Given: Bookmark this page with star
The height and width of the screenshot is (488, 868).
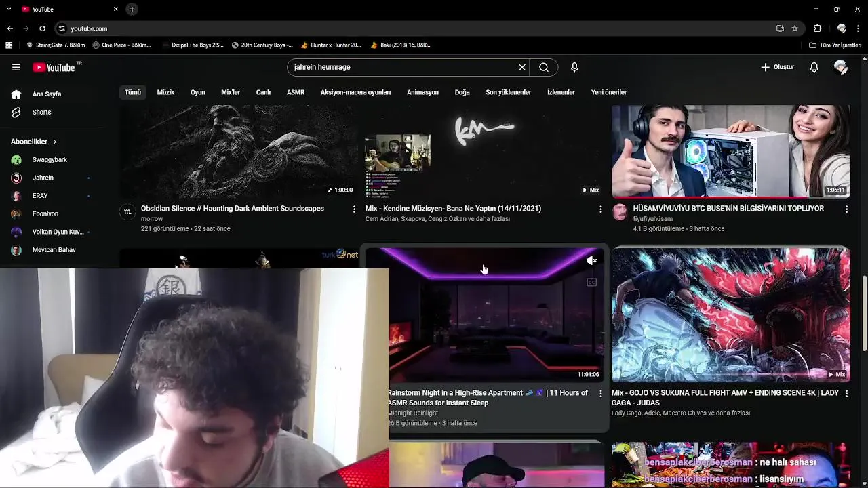Looking at the screenshot, I should tap(795, 28).
